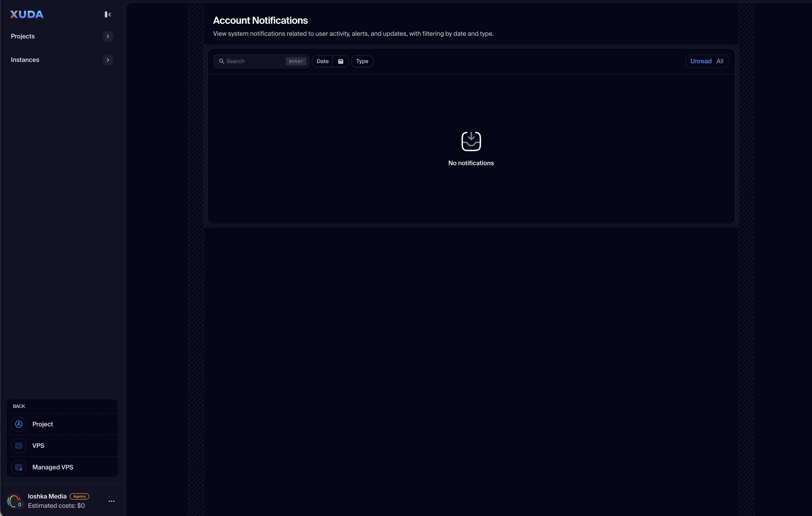This screenshot has height=516, width=812.
Task: Switch filter to Unread notifications
Action: [701, 61]
